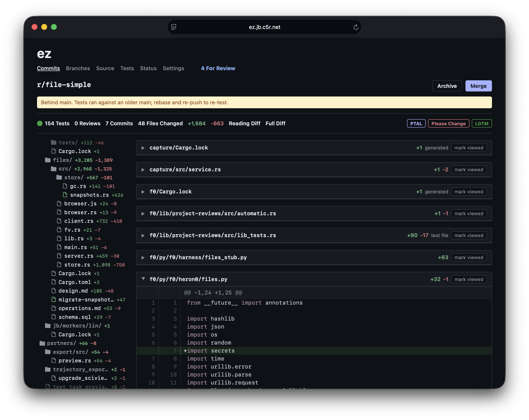Switch to Full Diff view

tap(275, 123)
